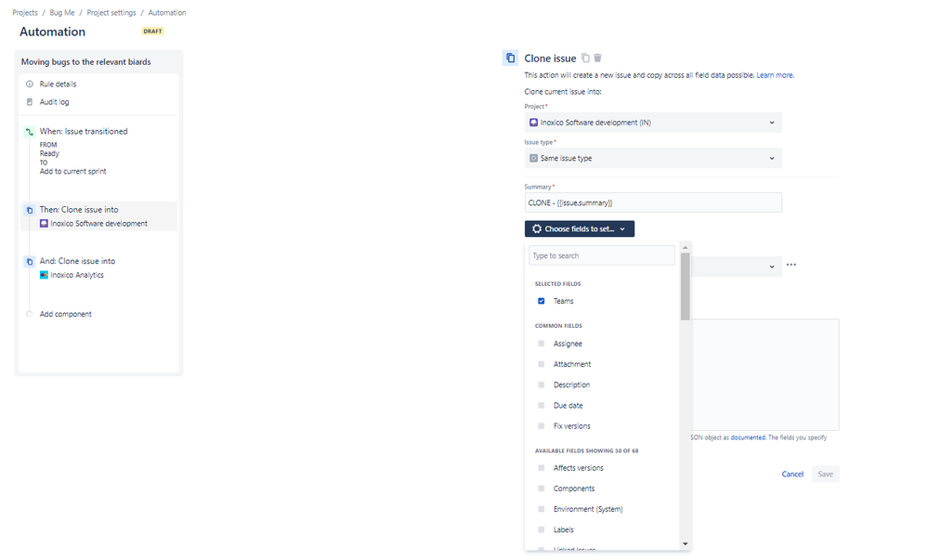Click the Rule details info icon
The width and height of the screenshot is (928, 560).
pos(30,85)
